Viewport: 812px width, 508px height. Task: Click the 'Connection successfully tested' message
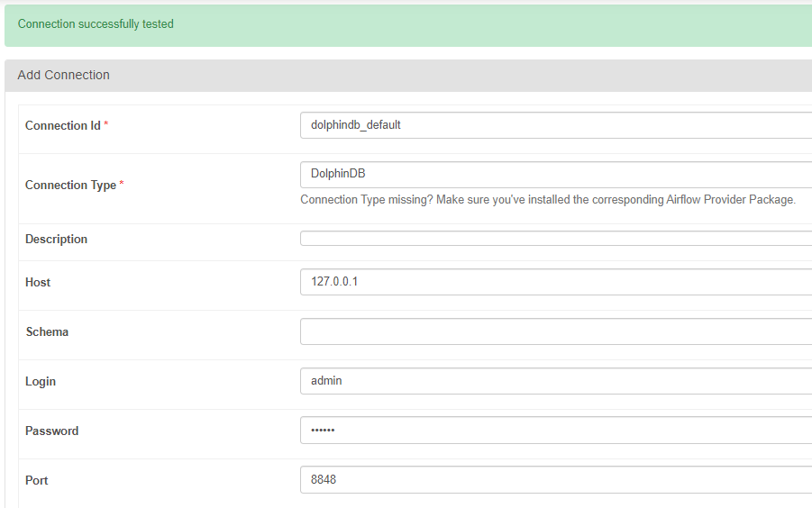[96, 24]
